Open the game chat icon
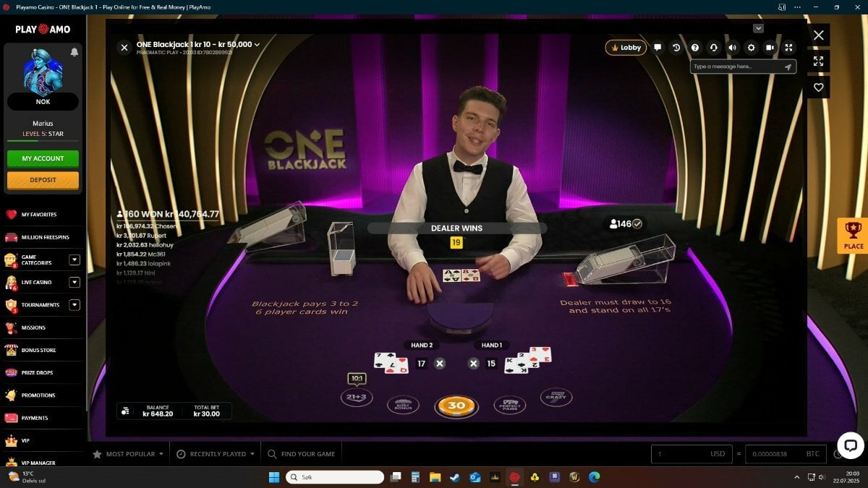Viewport: 868px width, 488px height. (x=658, y=48)
